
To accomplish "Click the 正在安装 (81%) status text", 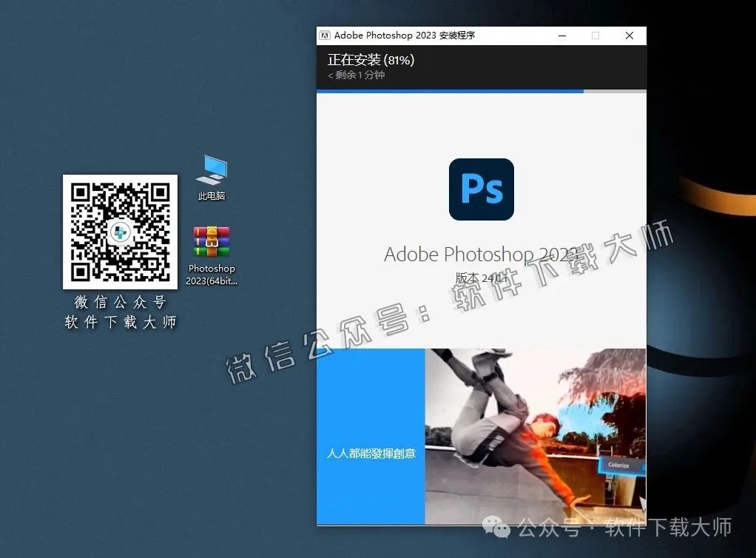I will coord(371,60).
